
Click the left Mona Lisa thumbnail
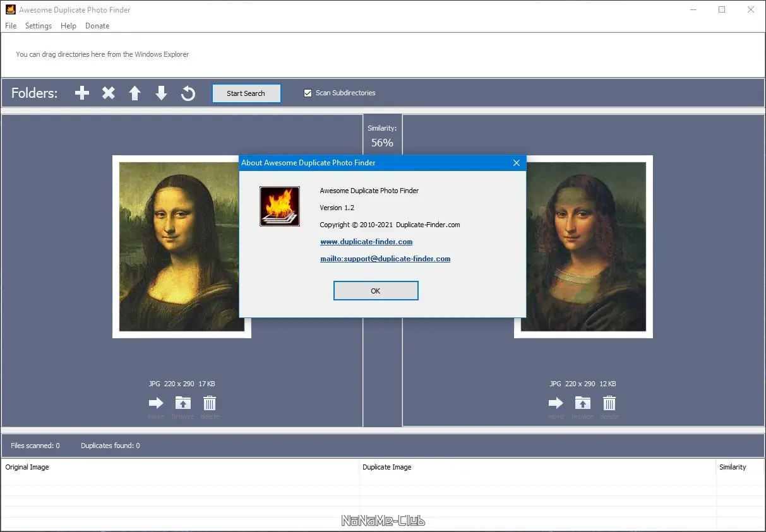coord(182,247)
